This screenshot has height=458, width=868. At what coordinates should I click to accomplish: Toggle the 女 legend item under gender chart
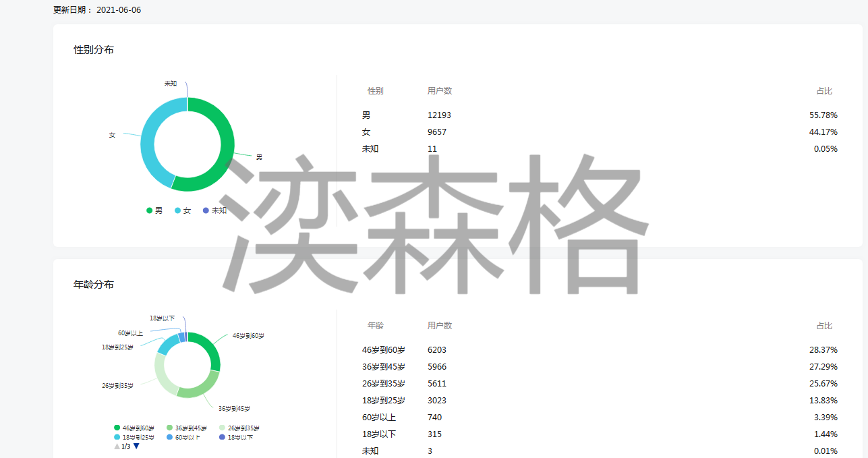tap(183, 210)
